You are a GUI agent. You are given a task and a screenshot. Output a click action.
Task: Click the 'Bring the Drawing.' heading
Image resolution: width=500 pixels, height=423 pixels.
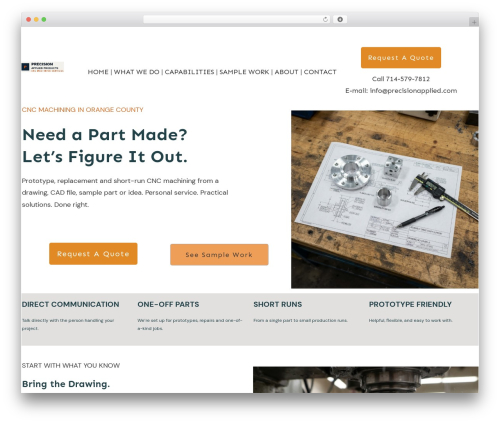pyautogui.click(x=66, y=384)
